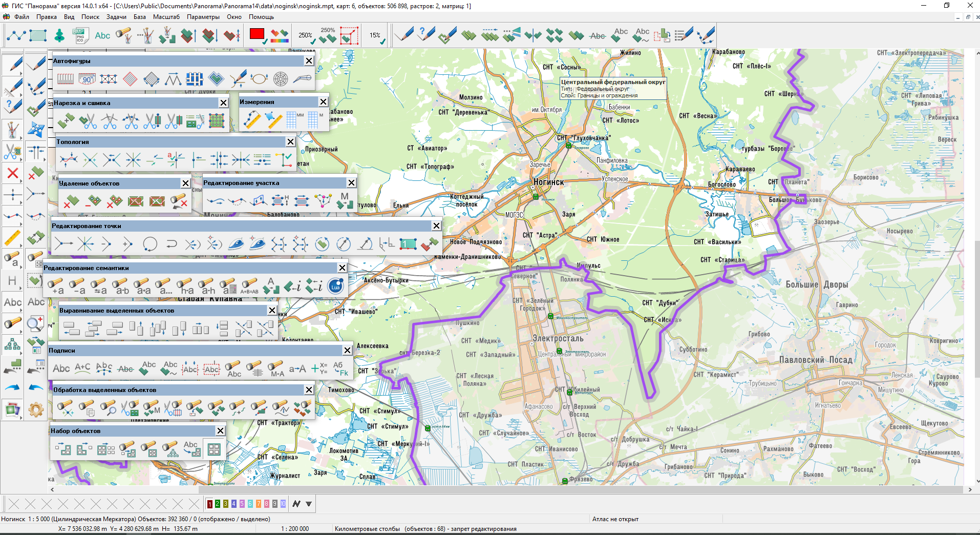Select the circle editing tool on Редактирование точки panel
Image resolution: width=980 pixels, height=535 pixels.
click(x=150, y=244)
